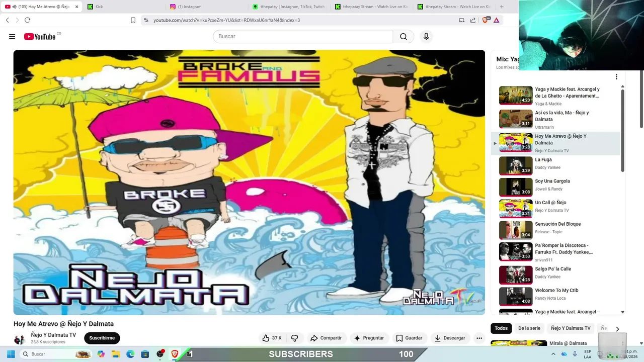Screen dimensions: 644x362
Task: Select the De la serie filter chip
Action: tap(529, 328)
